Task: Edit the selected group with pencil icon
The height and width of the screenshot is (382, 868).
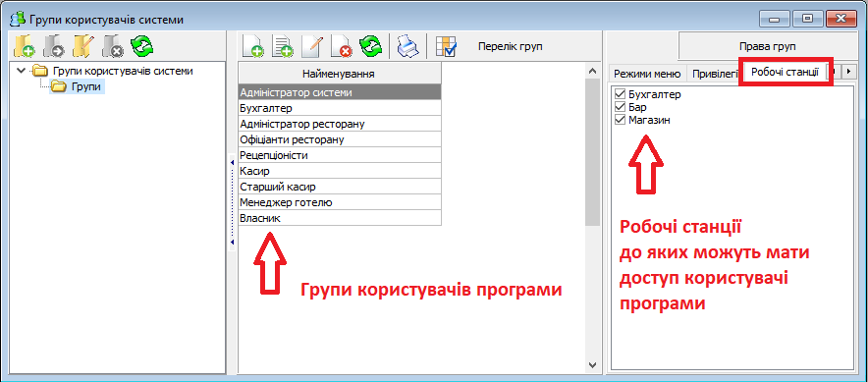Action: [312, 46]
